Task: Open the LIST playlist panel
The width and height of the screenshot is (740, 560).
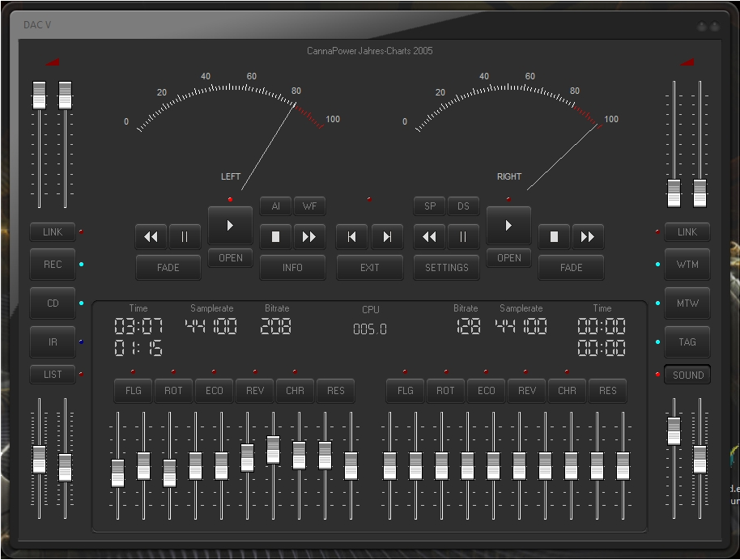Action: [x=53, y=375]
